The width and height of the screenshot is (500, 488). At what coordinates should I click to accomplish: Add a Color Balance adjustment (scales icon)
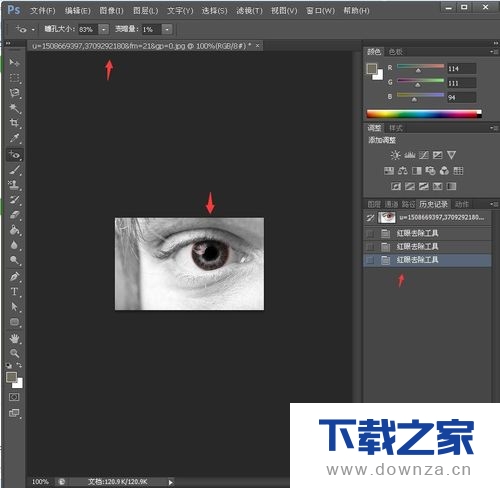pos(403,171)
